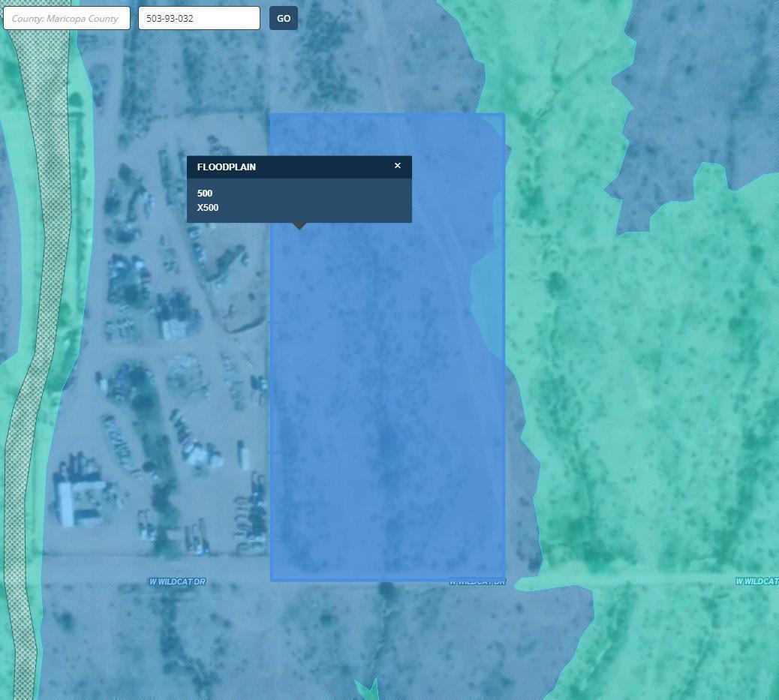Screen dimensions: 779x700
Task: Click the center W Wildcat Dr label
Action: pyautogui.click(x=477, y=581)
